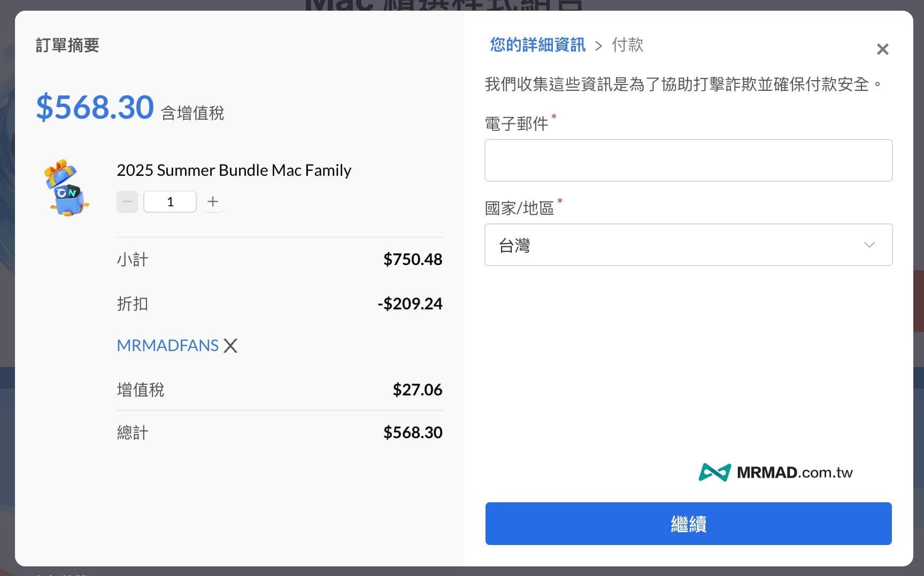Click the chevron arrow in country selector
924x576 pixels.
[869, 245]
